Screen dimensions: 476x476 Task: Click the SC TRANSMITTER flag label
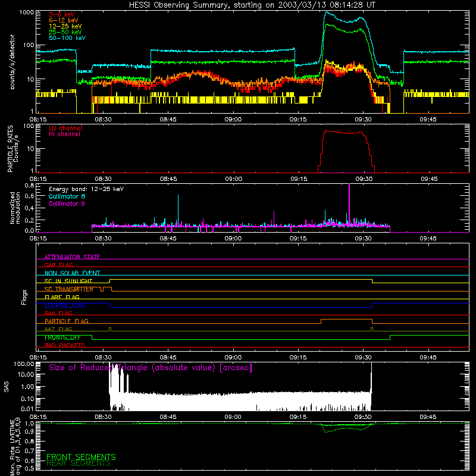tap(69, 289)
